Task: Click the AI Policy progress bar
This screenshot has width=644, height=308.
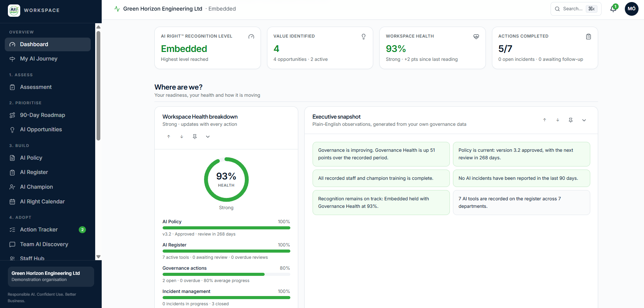Action: coord(226,228)
